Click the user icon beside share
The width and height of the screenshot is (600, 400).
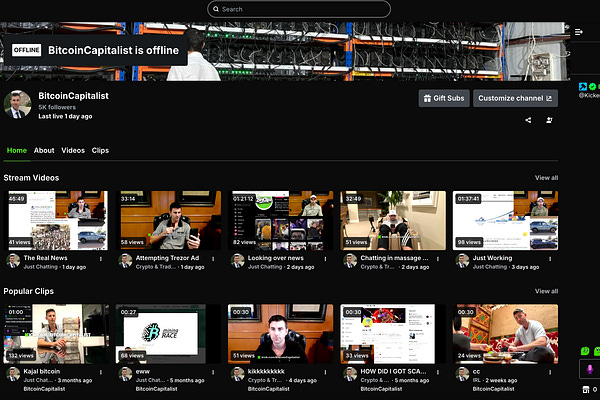[549, 120]
